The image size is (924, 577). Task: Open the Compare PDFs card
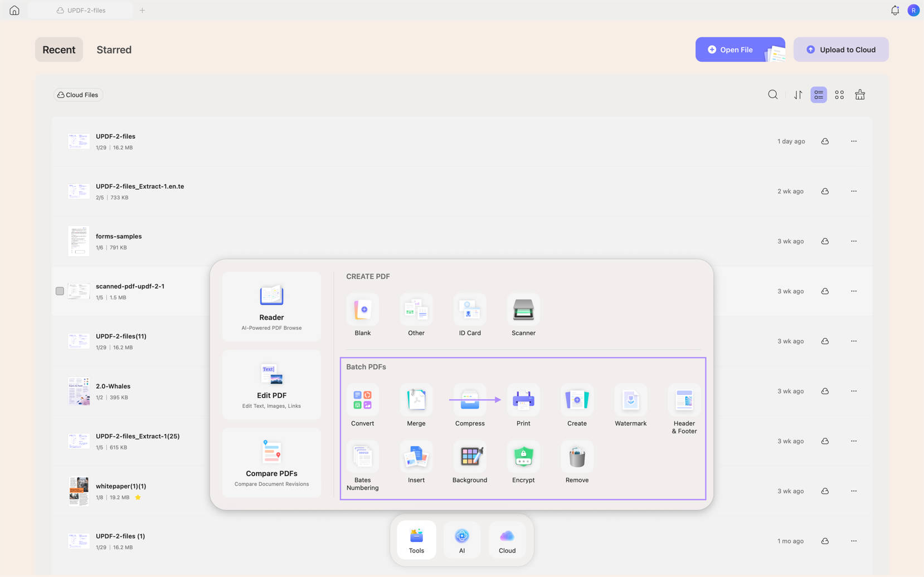pos(271,462)
